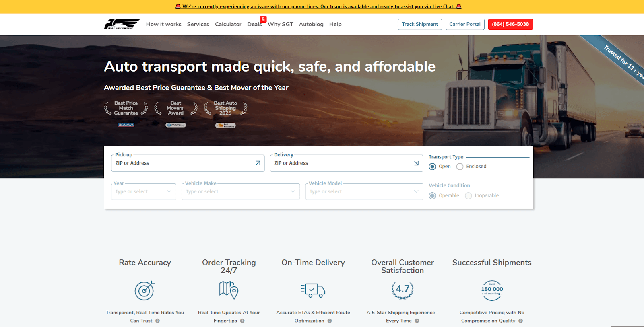Open the Services menu item
The width and height of the screenshot is (644, 327).
click(x=198, y=24)
